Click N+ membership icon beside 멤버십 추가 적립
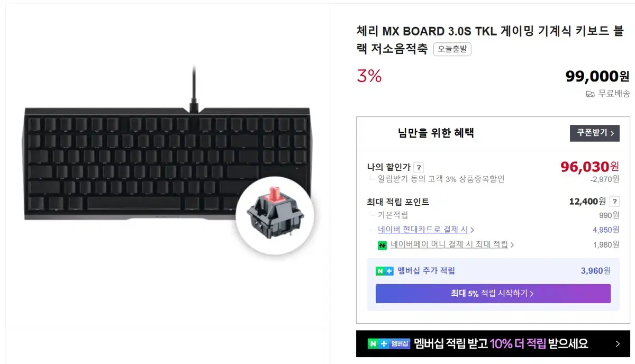The height and width of the screenshot is (364, 635). [x=385, y=271]
